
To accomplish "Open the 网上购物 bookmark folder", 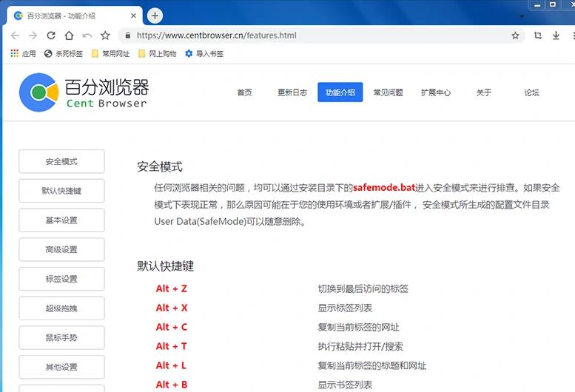I will coord(158,54).
